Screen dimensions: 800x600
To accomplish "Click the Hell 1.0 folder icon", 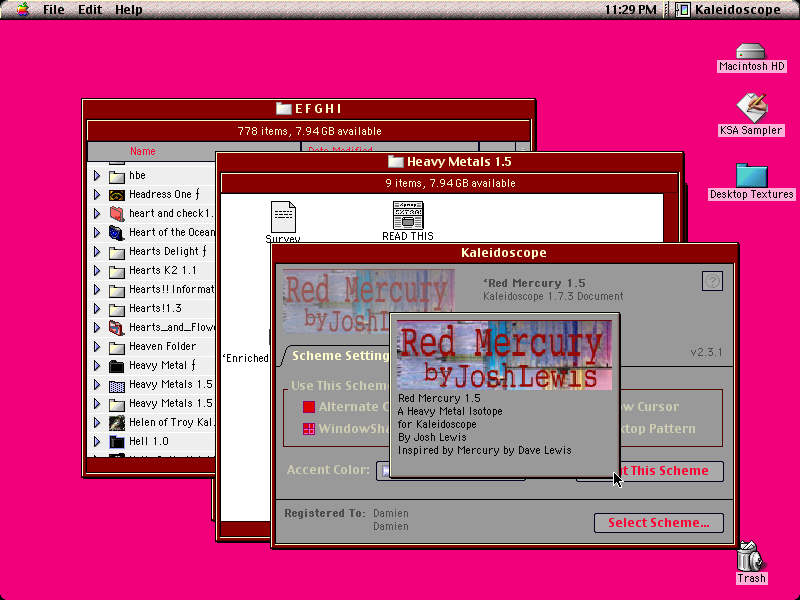I will click(x=117, y=441).
